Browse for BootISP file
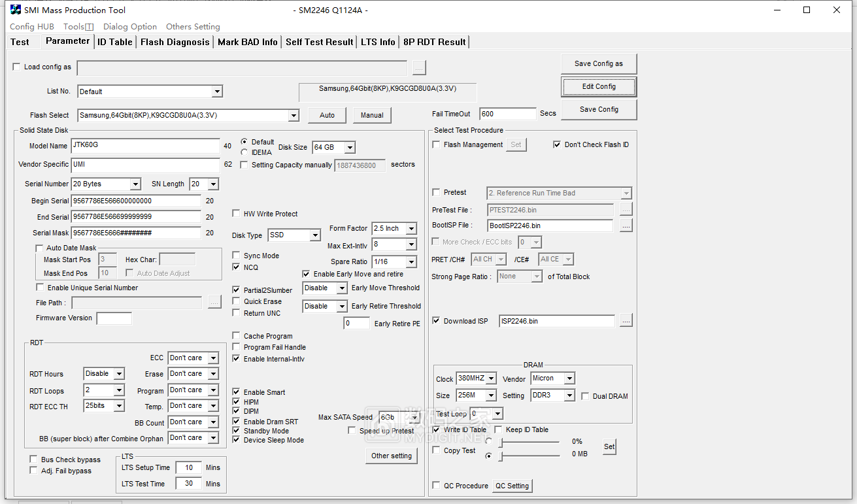Viewport: 857px width, 504px height. click(626, 226)
